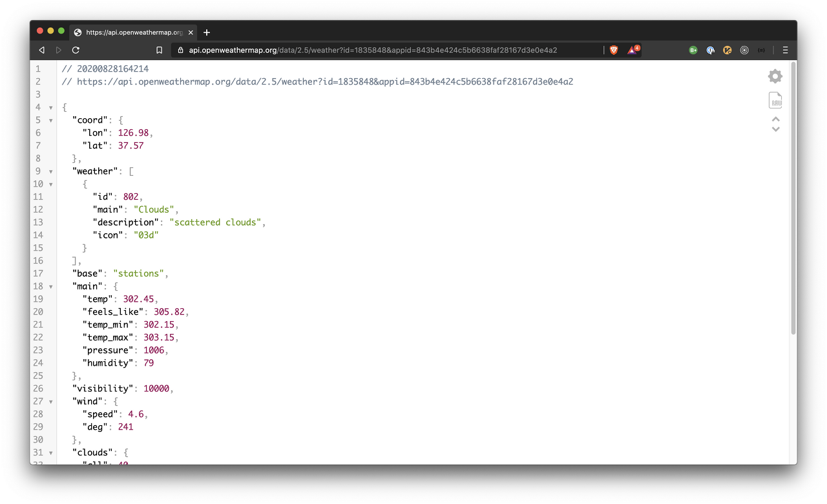Click the "Clouds" string value
The height and width of the screenshot is (504, 827).
(154, 209)
